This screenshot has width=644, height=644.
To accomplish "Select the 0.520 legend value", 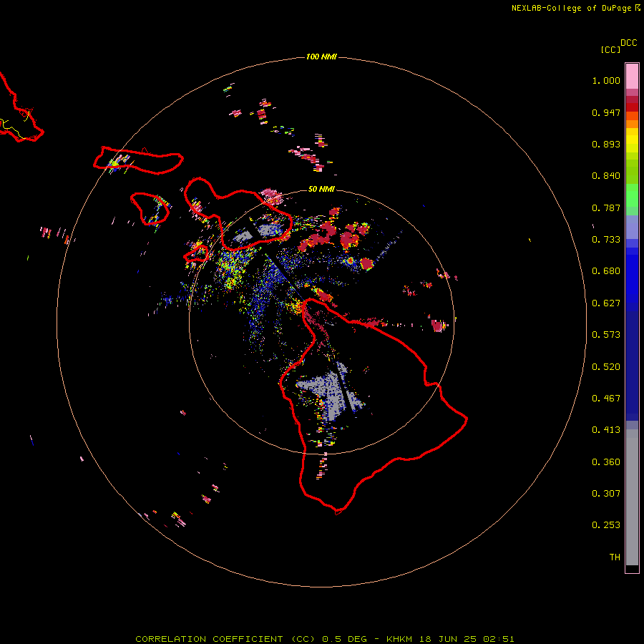I will click(x=606, y=367).
